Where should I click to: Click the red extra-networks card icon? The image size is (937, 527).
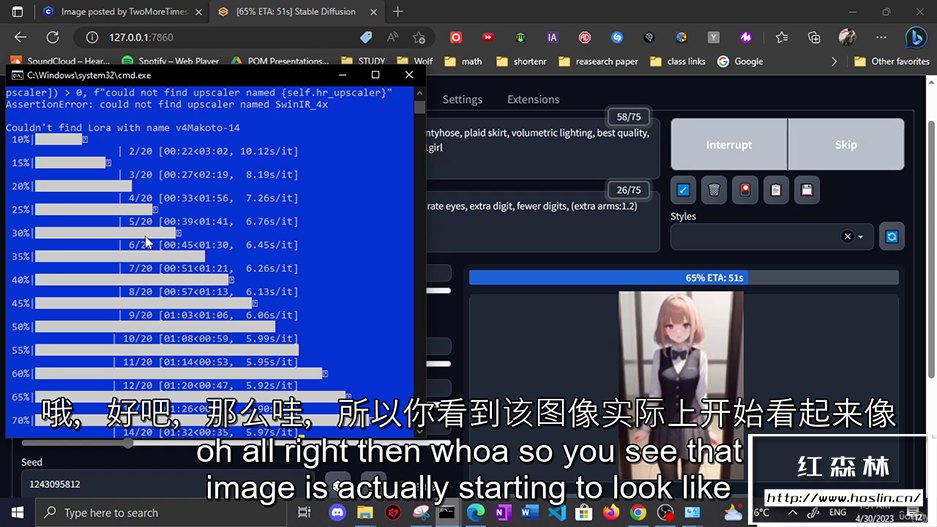coord(745,190)
